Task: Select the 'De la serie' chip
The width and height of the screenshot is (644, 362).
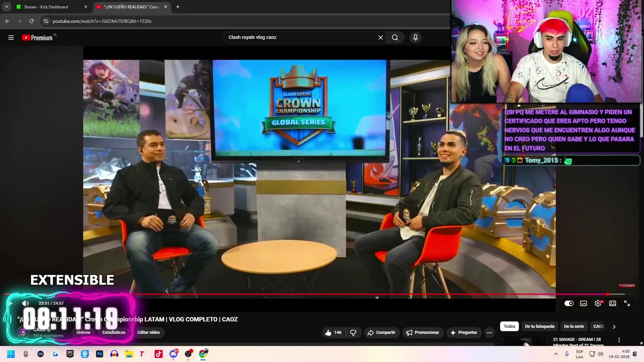Action: pyautogui.click(x=574, y=326)
